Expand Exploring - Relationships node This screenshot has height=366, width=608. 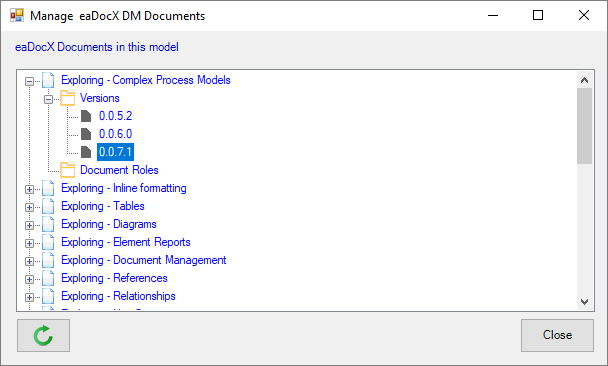point(29,297)
